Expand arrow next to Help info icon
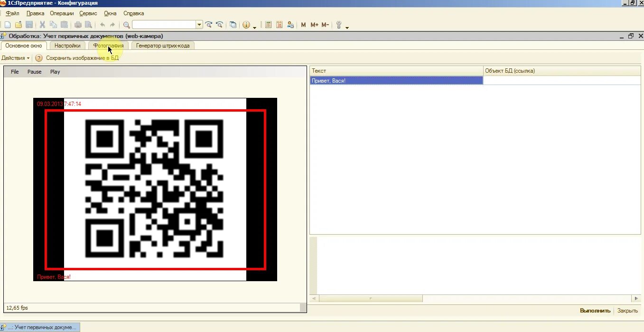 coord(254,27)
